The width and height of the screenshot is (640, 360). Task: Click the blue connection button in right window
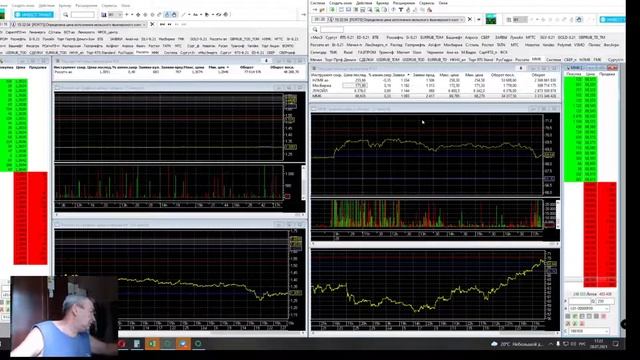(x=612, y=19)
